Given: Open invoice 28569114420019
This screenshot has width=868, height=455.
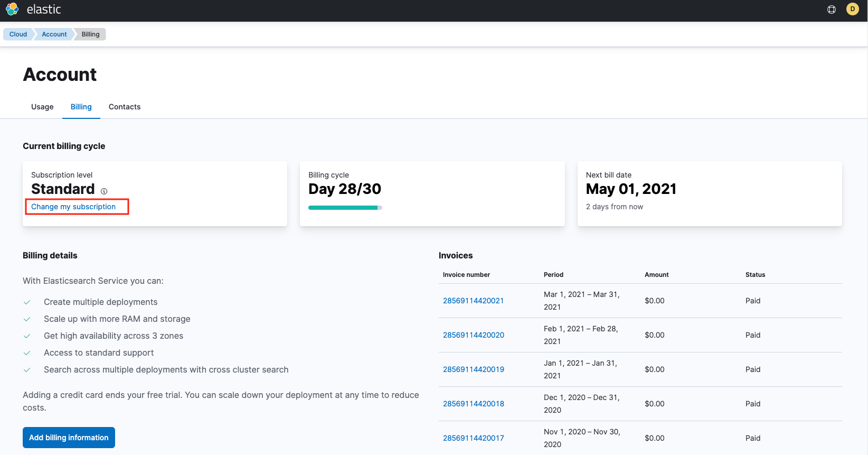Looking at the screenshot, I should pyautogui.click(x=473, y=369).
